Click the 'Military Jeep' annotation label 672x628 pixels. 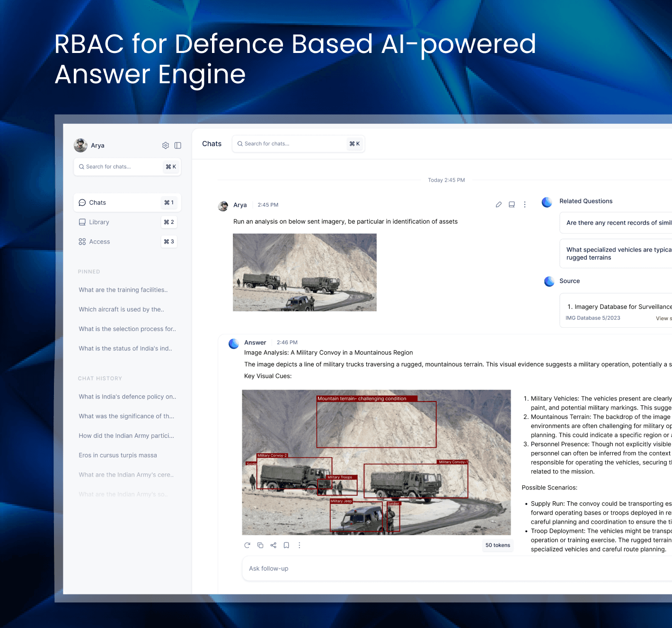pyautogui.click(x=341, y=501)
